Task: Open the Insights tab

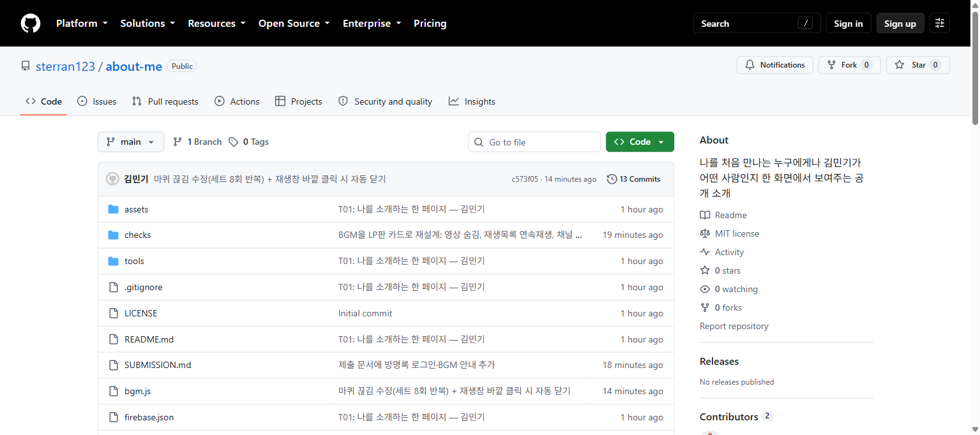Action: [472, 101]
